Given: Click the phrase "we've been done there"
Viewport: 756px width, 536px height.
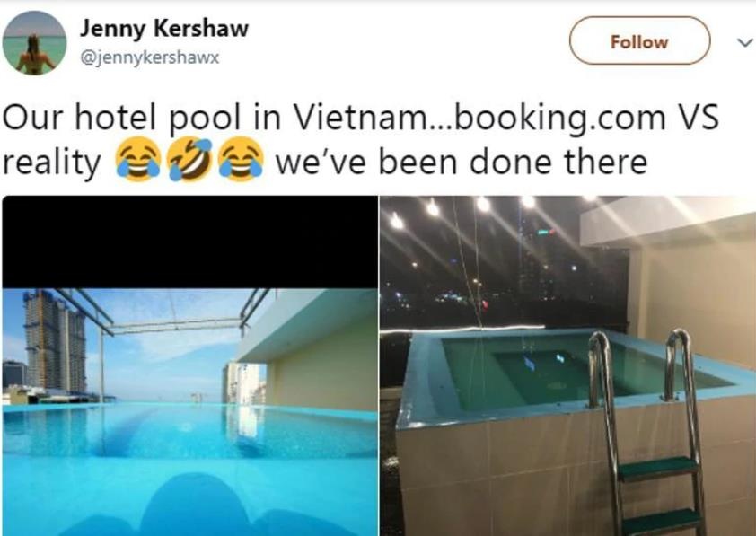Looking at the screenshot, I should tap(461, 162).
